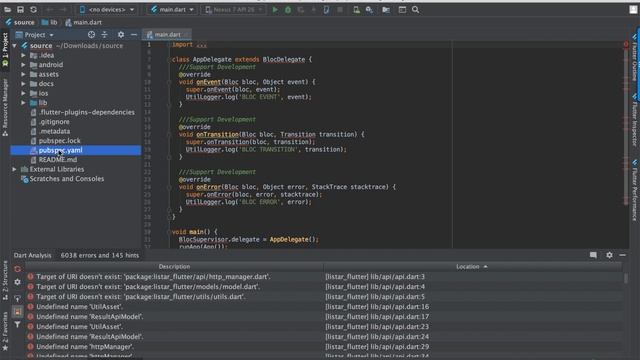Click the Stop square toolbar icon
Viewport: 640px width, 360px height.
pos(340,9)
